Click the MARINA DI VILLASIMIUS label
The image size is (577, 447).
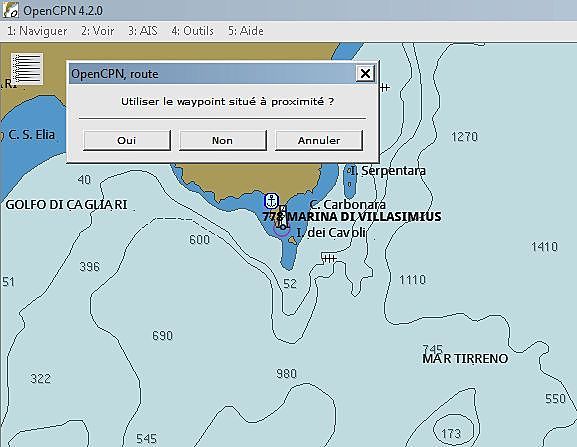364,216
